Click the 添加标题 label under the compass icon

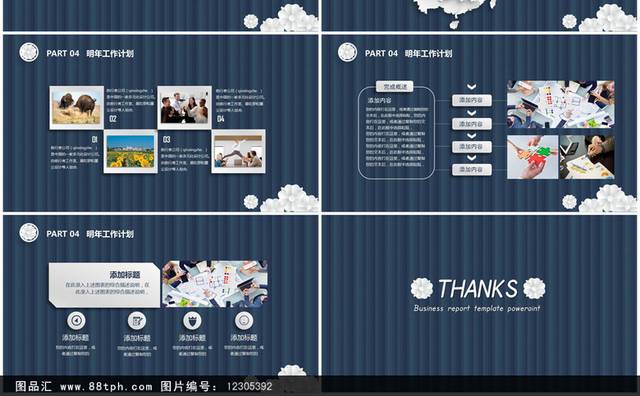(76, 338)
